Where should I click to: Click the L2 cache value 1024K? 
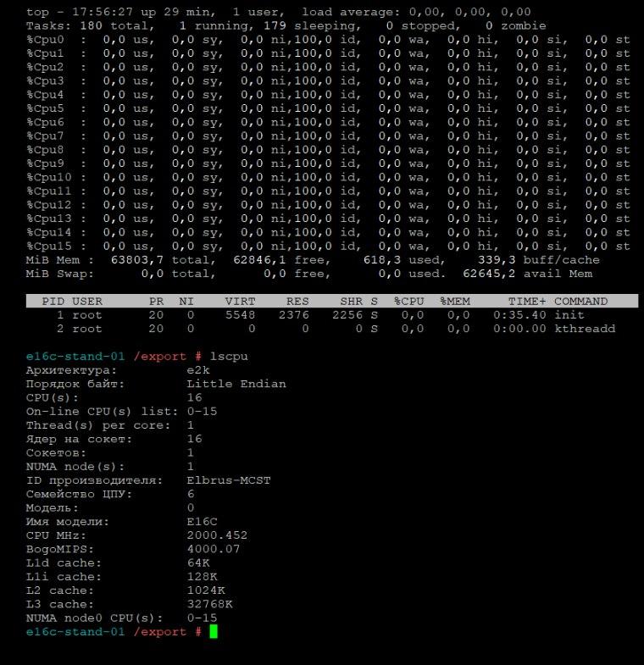click(x=206, y=590)
